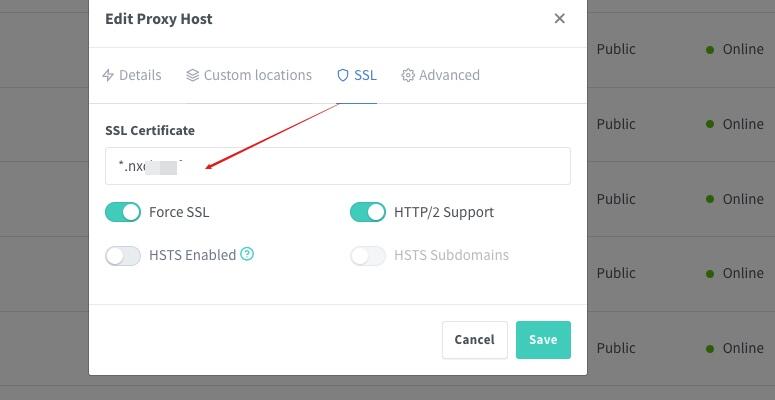Toggle the HSTS Subdomains switch
Image resolution: width=775 pixels, height=400 pixels.
click(368, 256)
